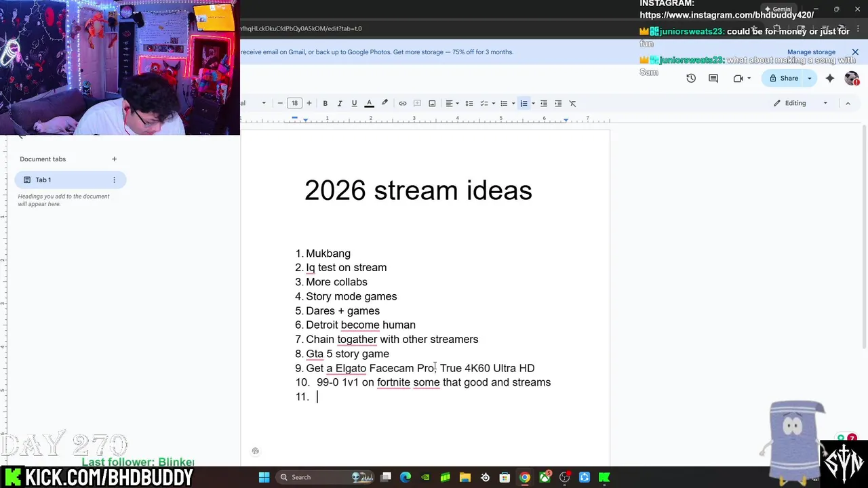Dismiss the storage notification banner
This screenshot has height=488, width=868.
point(855,52)
